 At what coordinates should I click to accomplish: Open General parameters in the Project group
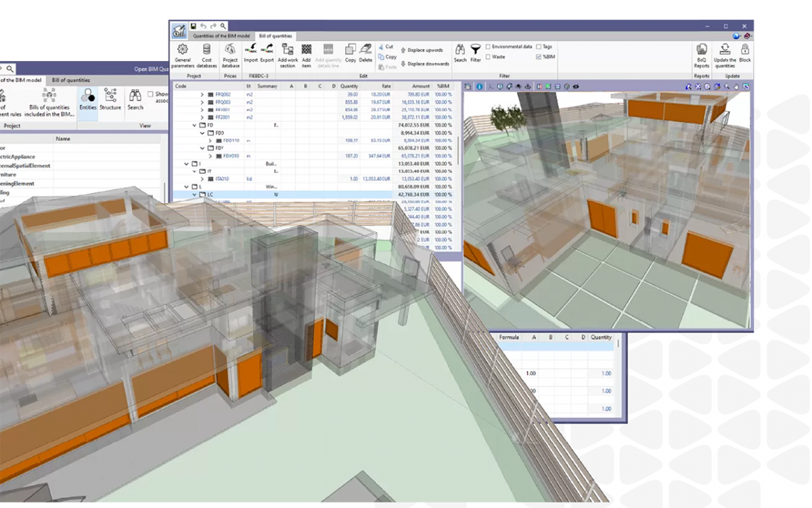pos(182,55)
